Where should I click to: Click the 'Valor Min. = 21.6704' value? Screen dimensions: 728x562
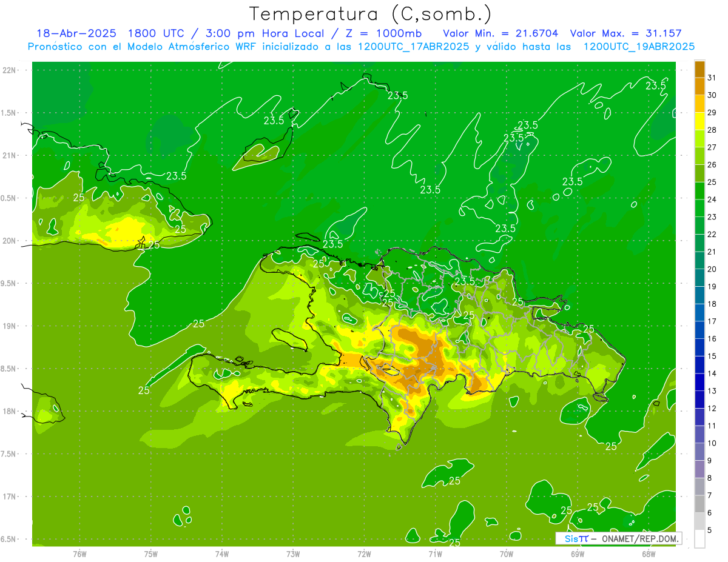coord(500,33)
